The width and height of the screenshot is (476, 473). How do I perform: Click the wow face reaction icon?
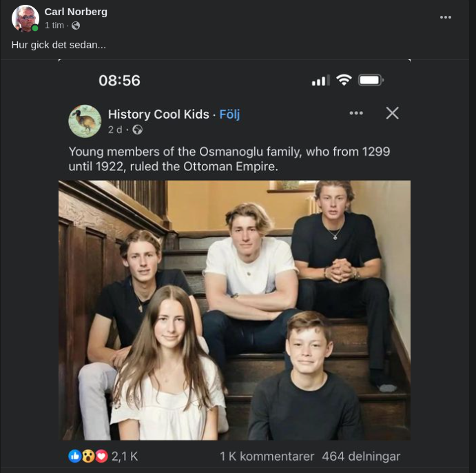[x=88, y=456]
